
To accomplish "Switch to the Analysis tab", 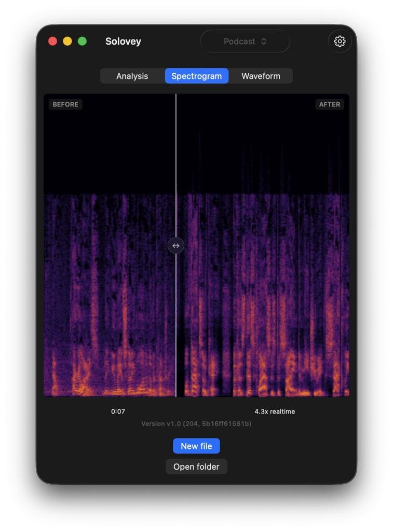I will coord(132,76).
